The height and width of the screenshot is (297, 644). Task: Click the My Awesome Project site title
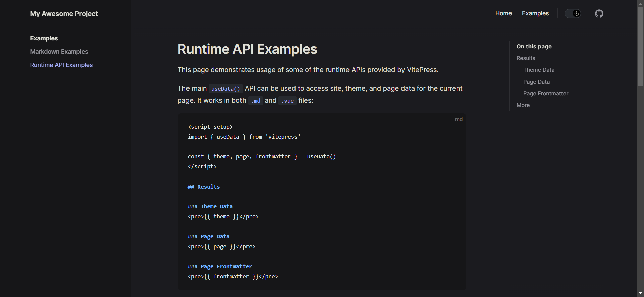pyautogui.click(x=64, y=14)
